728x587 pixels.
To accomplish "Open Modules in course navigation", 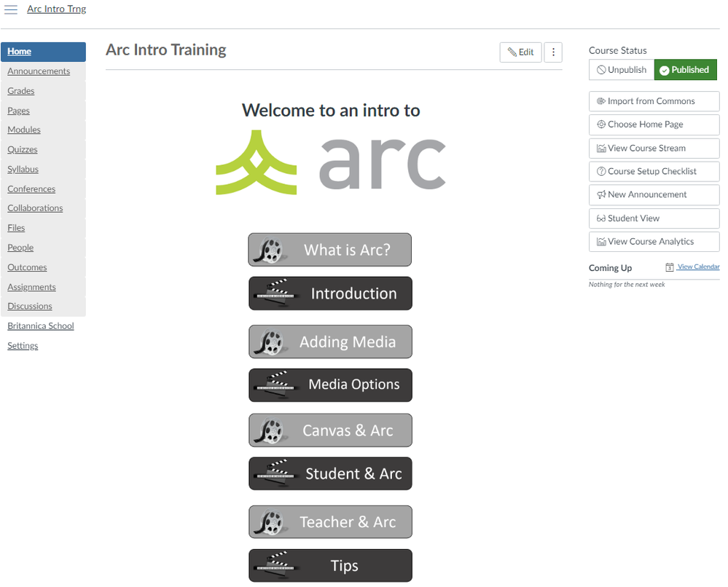I will (x=23, y=130).
